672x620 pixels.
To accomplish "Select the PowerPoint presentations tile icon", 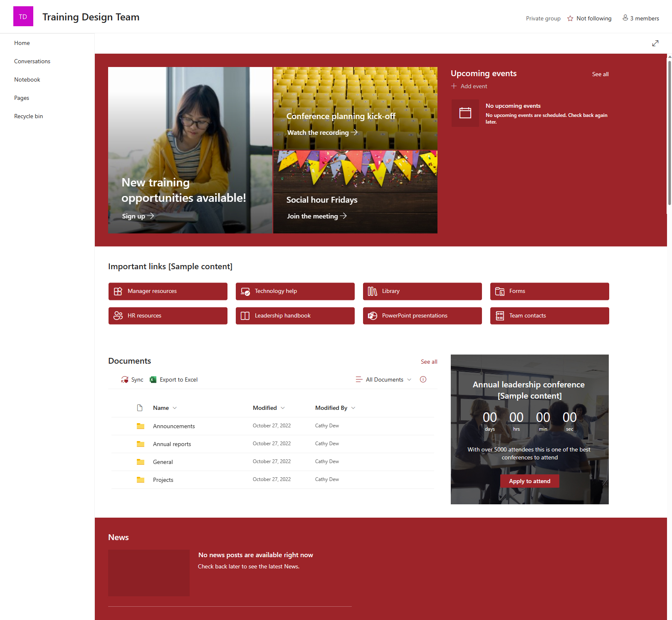I will pyautogui.click(x=372, y=315).
